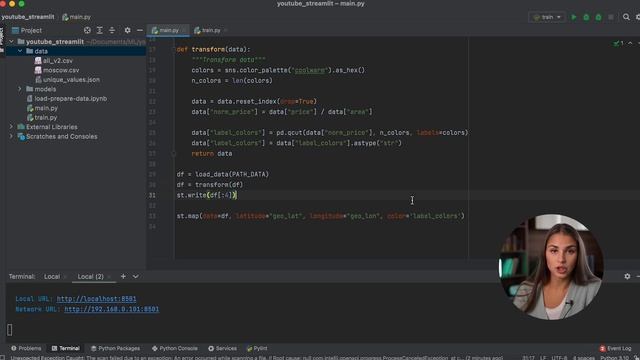This screenshot has width=640, height=360.
Task: Open Search Everywhere magnifier icon
Action: click(626, 17)
